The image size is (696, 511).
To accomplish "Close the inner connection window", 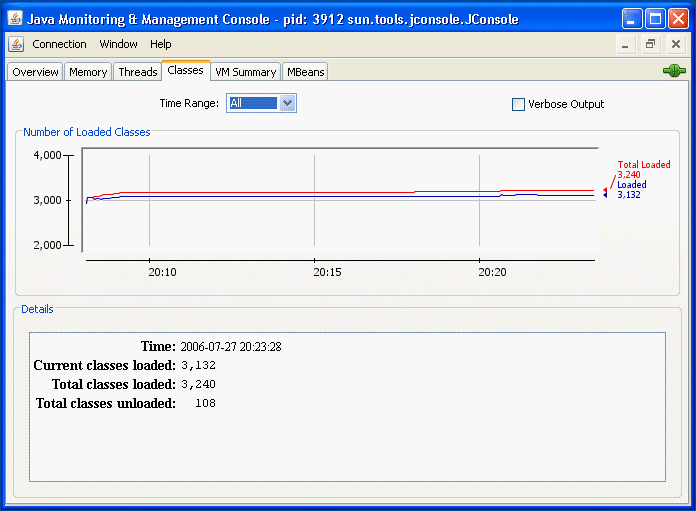I will click(x=676, y=45).
